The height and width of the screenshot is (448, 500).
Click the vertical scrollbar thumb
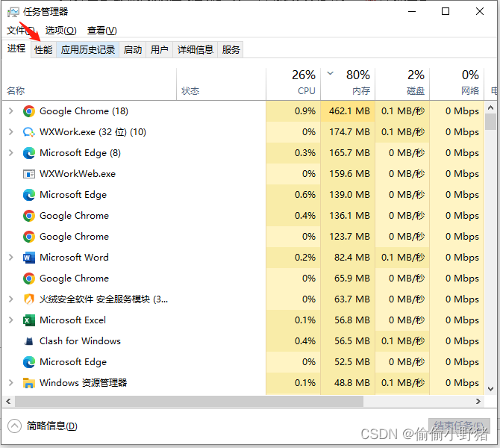[491, 122]
